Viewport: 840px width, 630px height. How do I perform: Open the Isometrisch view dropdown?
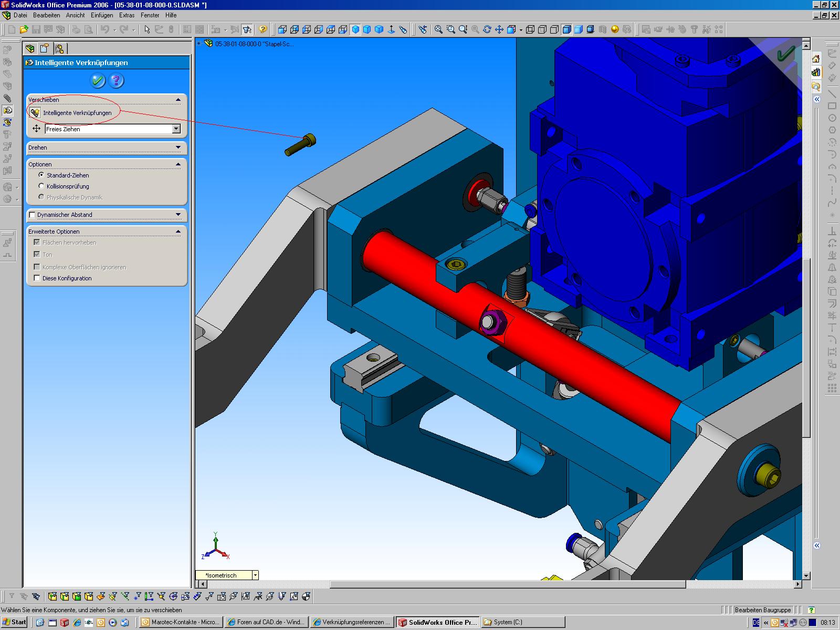pos(255,575)
